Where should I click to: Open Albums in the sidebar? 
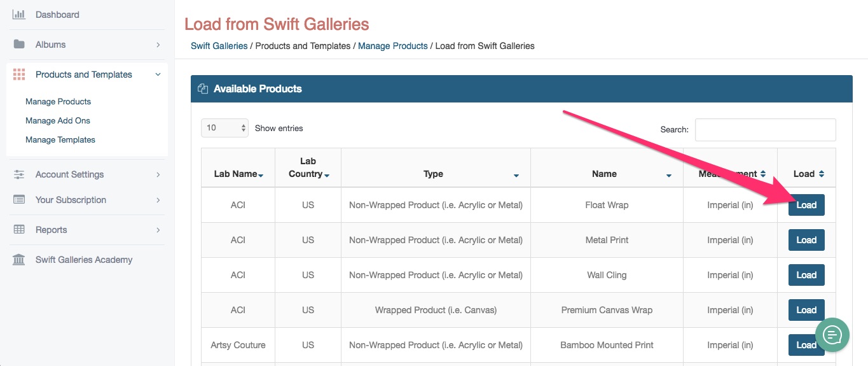(x=50, y=45)
